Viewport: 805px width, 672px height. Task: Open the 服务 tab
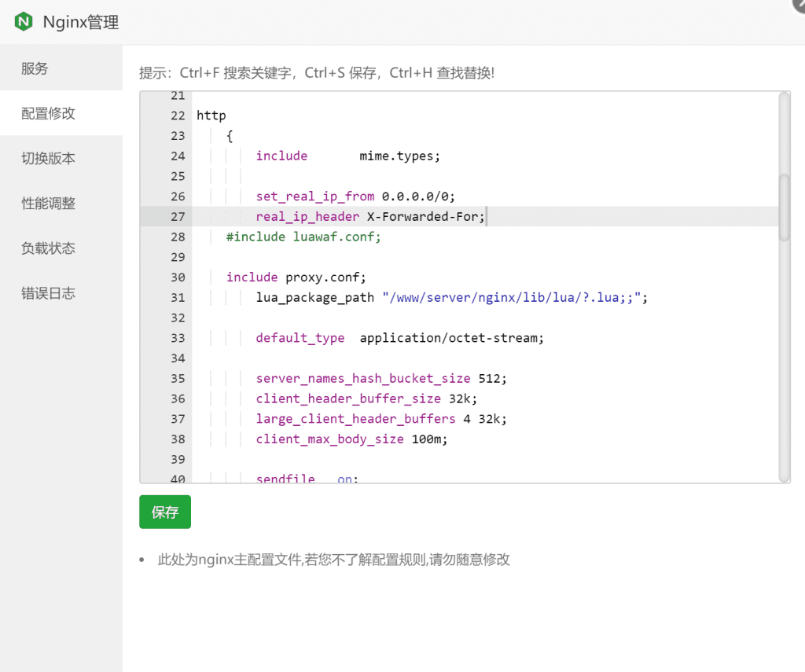(x=35, y=68)
